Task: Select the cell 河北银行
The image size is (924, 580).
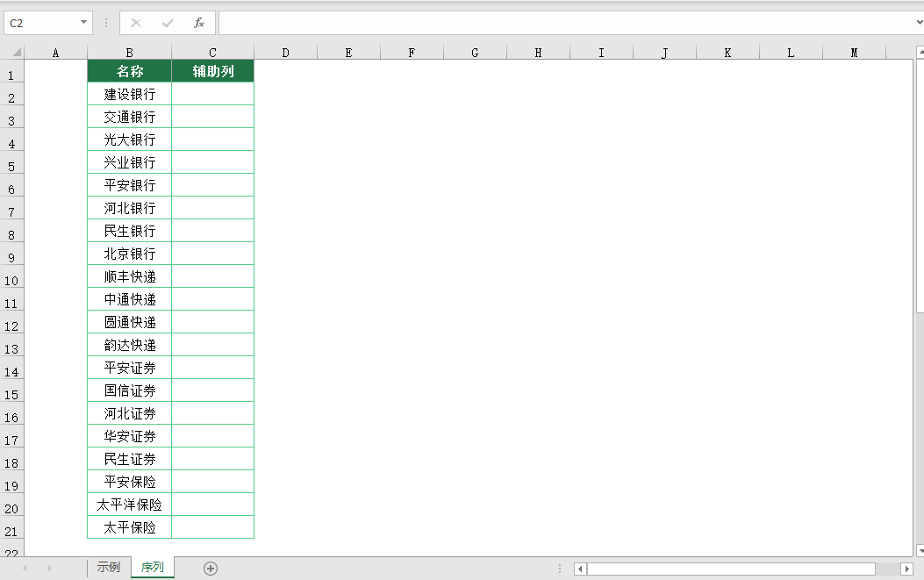Action: click(129, 208)
